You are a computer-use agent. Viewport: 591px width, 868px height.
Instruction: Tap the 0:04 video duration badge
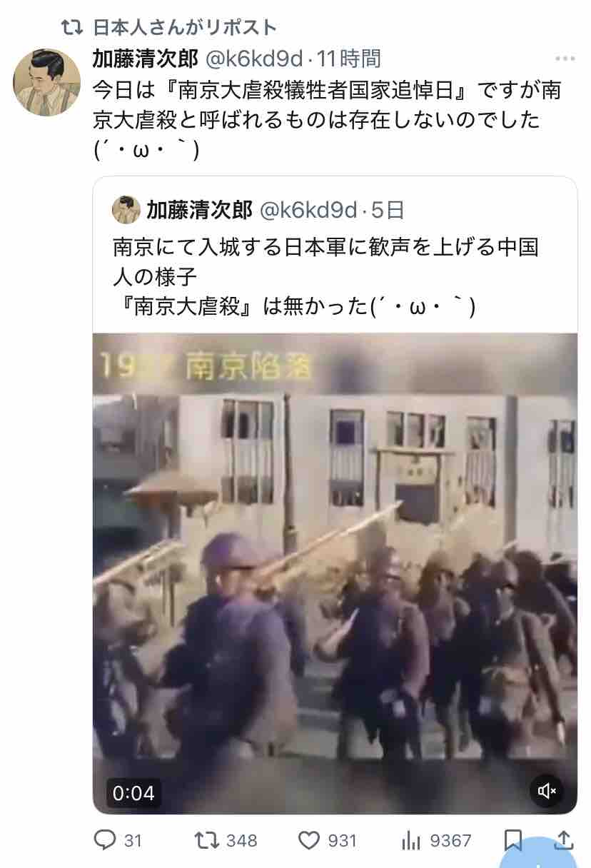point(133,792)
